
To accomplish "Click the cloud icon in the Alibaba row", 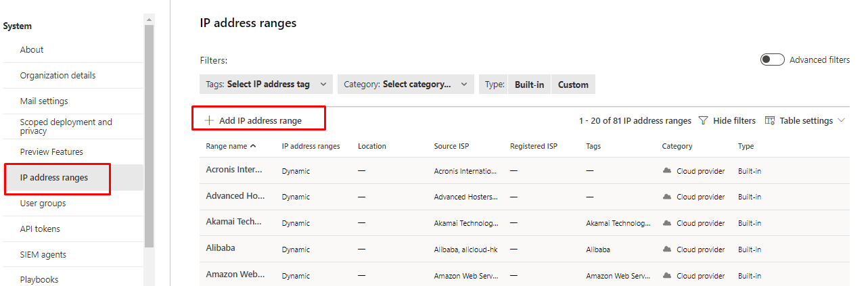I will tap(667, 249).
